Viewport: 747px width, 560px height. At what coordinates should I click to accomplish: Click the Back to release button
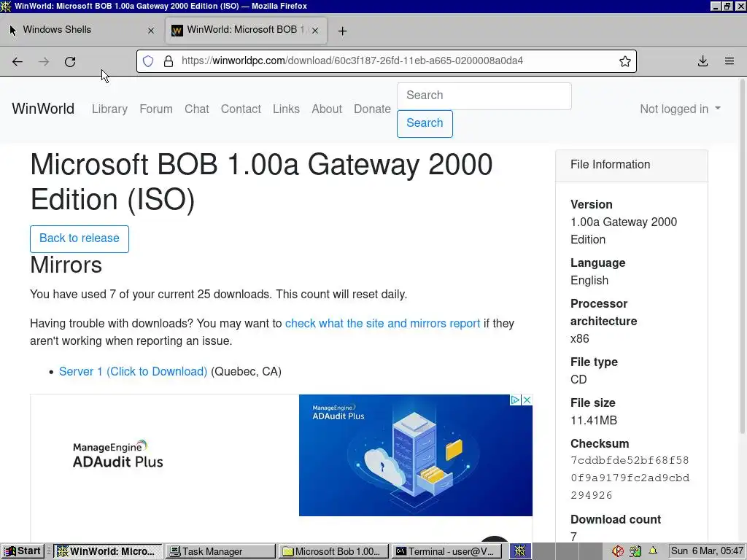point(79,238)
